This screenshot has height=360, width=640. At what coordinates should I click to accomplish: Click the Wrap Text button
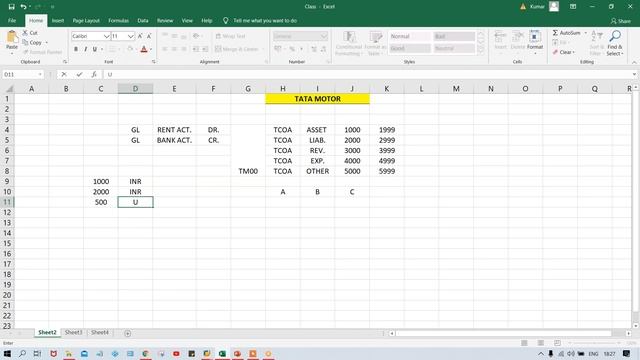point(231,36)
